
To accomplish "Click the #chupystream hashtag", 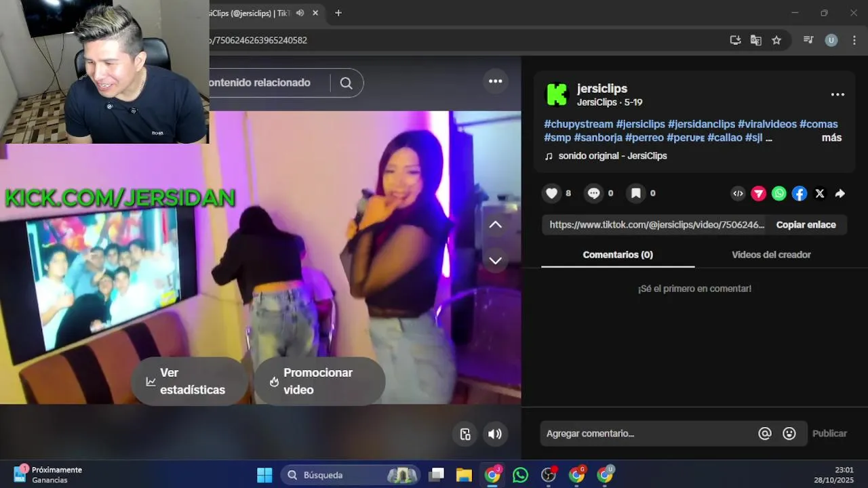I will tap(578, 124).
